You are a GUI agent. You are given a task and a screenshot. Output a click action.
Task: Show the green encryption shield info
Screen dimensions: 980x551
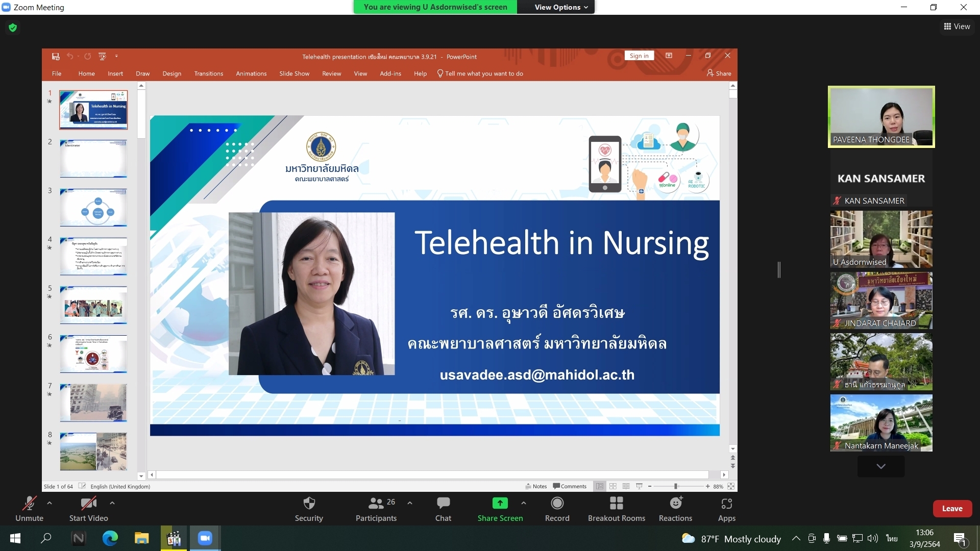(13, 28)
